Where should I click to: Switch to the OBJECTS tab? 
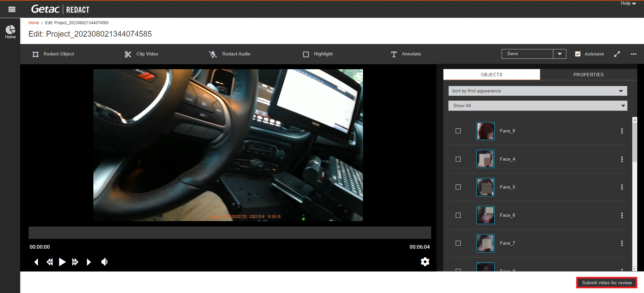tap(492, 75)
